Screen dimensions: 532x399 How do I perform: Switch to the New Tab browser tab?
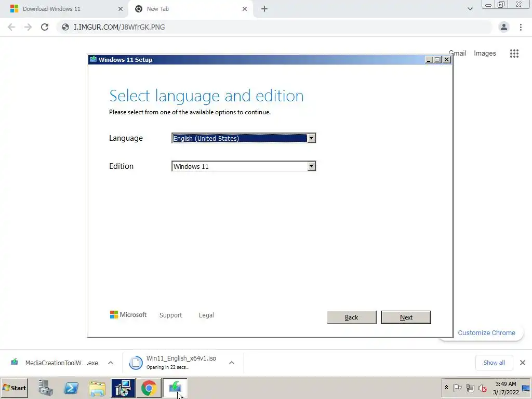pos(190,9)
